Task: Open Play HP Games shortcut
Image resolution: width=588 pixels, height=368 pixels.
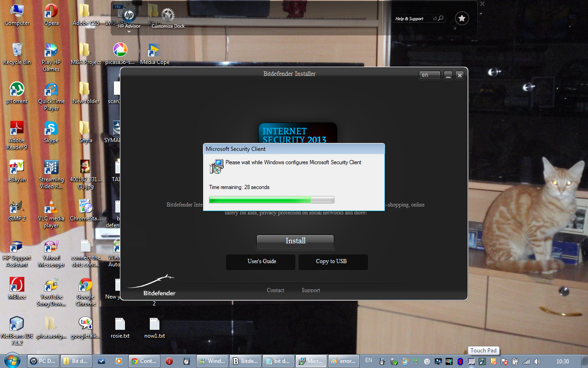Action: point(51,57)
